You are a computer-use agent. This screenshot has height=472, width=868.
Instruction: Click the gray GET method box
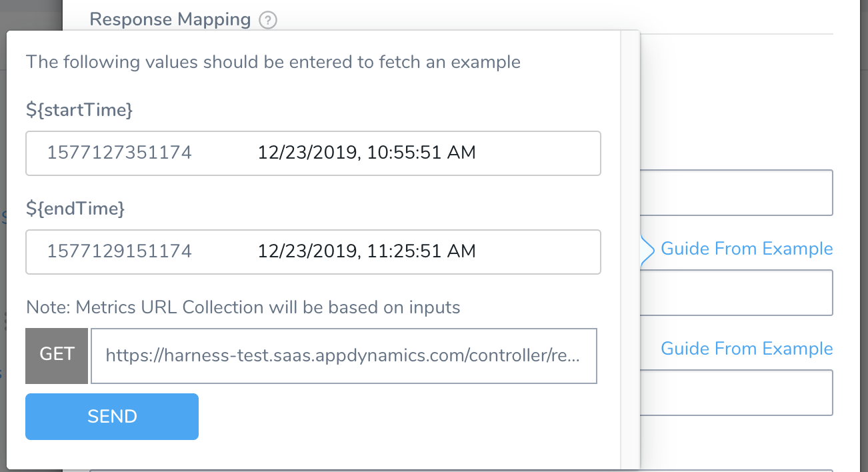(x=57, y=355)
